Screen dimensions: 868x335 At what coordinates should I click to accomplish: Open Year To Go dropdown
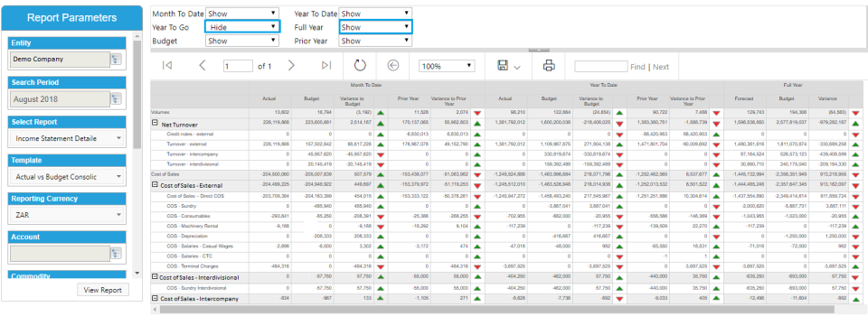(x=242, y=26)
